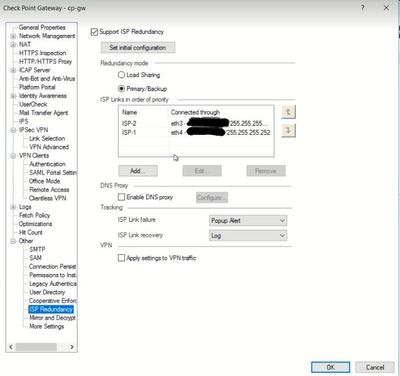Open the dialog help question mark
This screenshot has width=400, height=376.
coord(363,8)
